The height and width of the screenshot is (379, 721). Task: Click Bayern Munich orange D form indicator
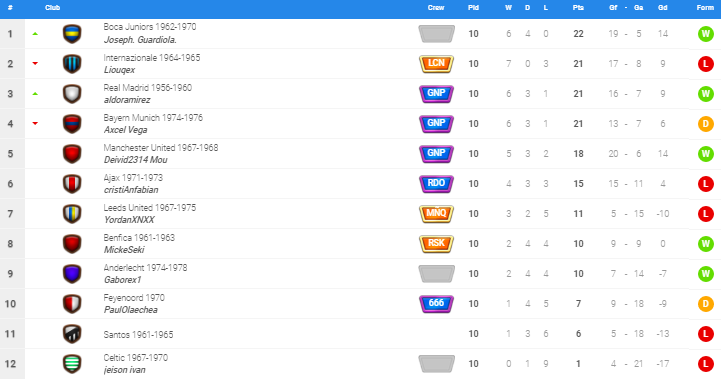pos(705,124)
